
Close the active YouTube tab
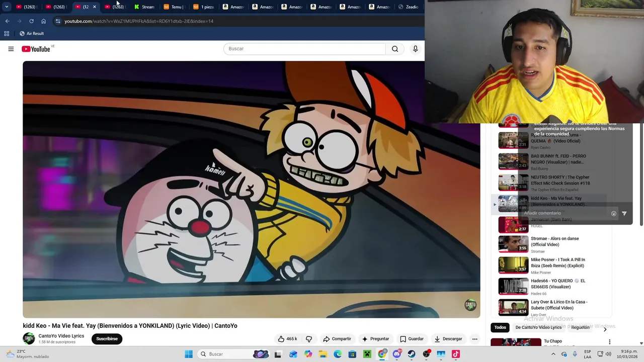[94, 7]
